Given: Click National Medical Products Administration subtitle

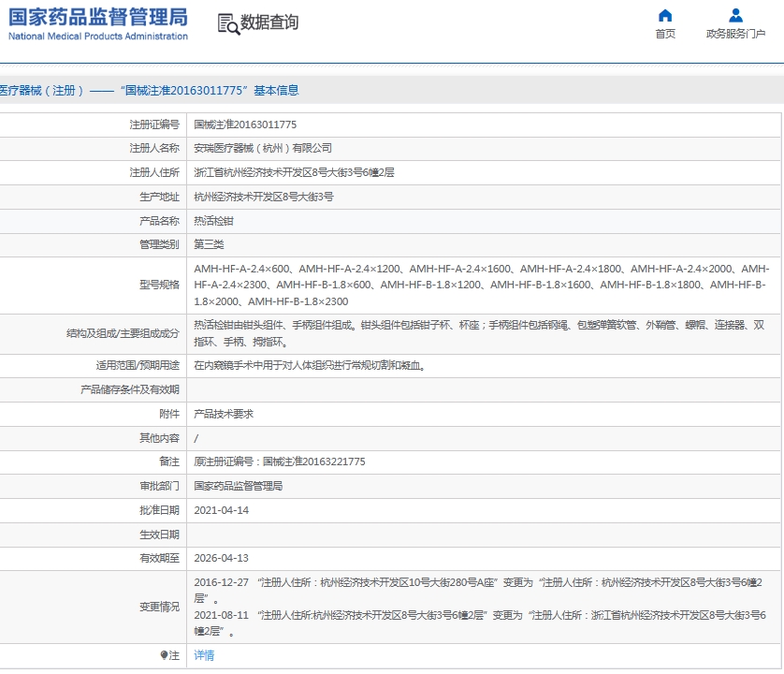Looking at the screenshot, I should (x=98, y=37).
